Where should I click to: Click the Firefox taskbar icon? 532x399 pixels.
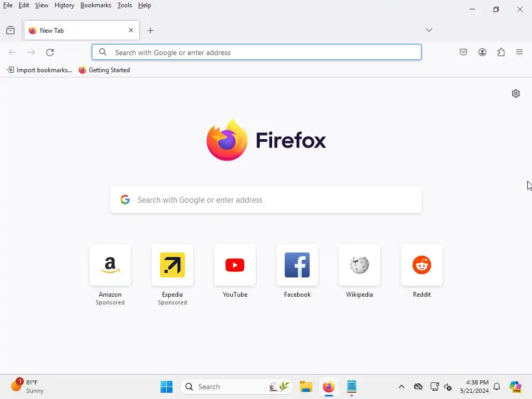point(328,387)
